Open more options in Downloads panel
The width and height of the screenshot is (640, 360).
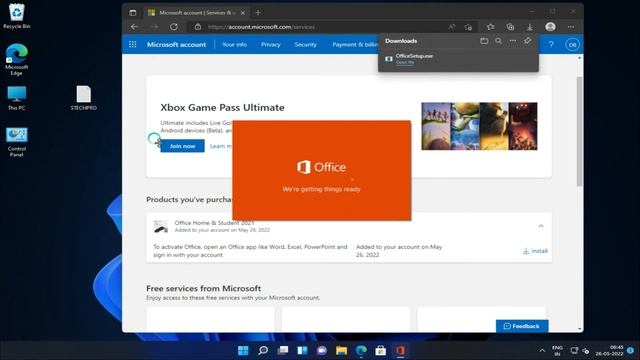click(x=513, y=41)
